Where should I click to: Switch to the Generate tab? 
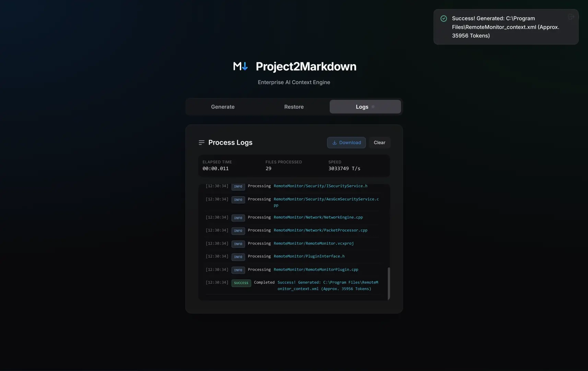pyautogui.click(x=223, y=107)
